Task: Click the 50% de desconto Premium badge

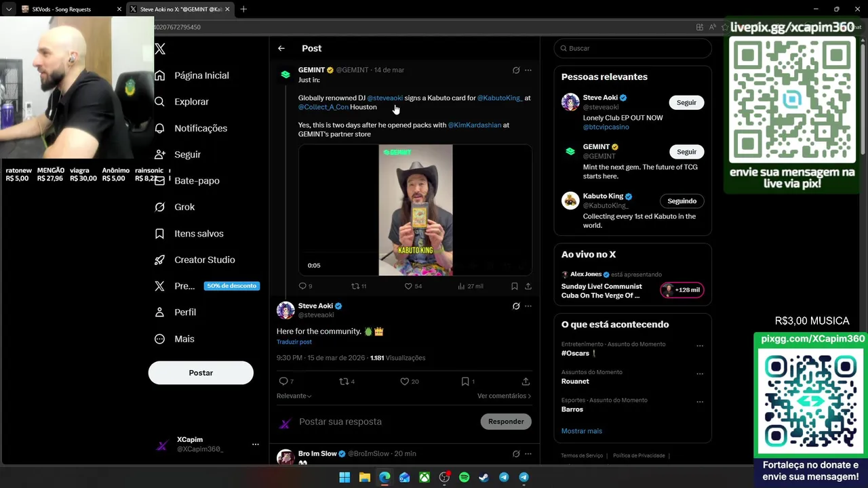Action: pos(232,286)
